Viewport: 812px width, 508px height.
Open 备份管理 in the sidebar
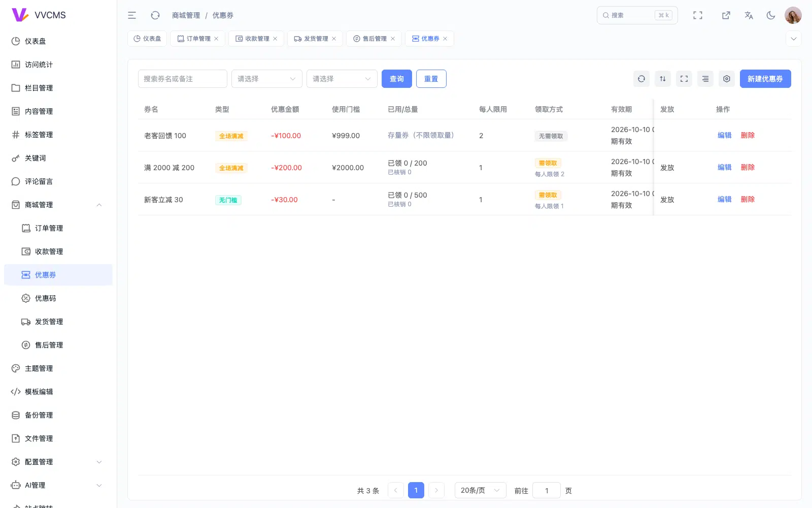(x=58, y=415)
